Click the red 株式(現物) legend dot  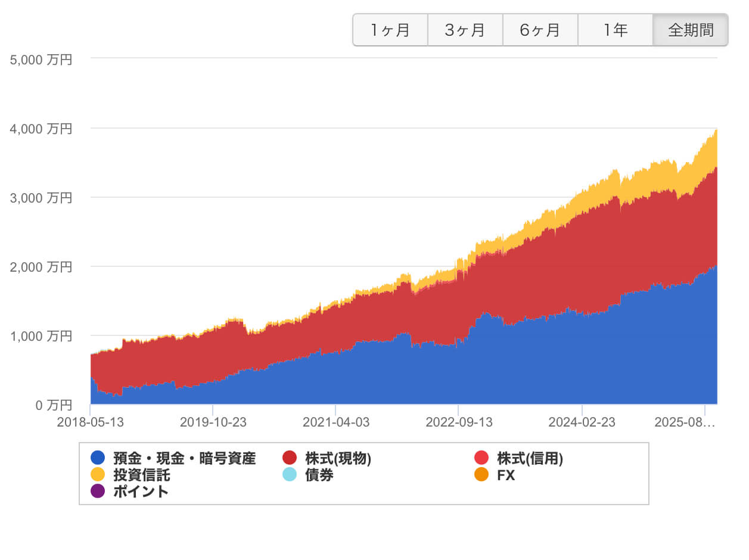(290, 458)
